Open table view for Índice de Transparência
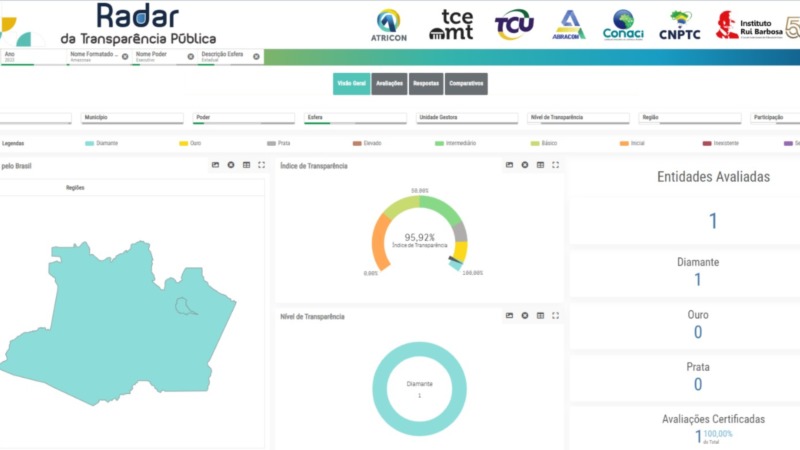 540,165
